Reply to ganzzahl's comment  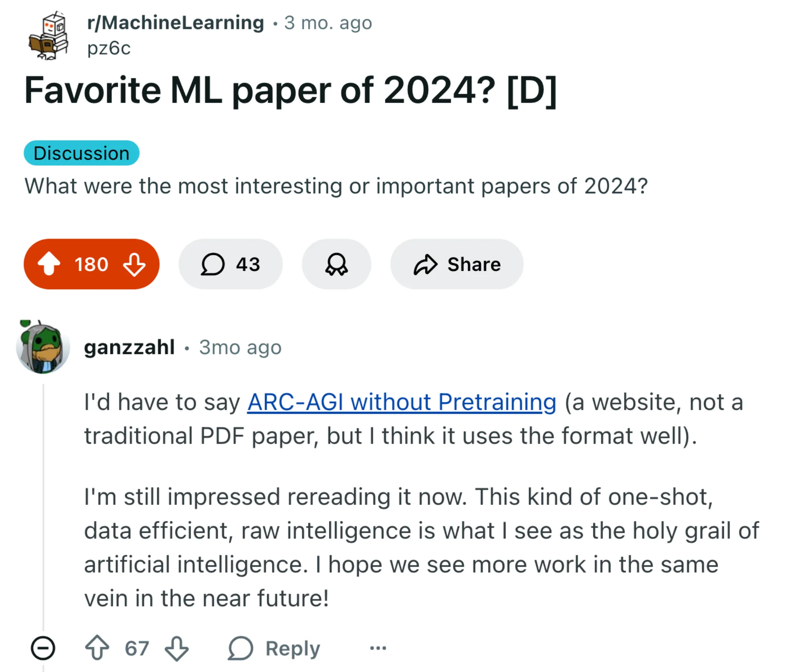274,648
